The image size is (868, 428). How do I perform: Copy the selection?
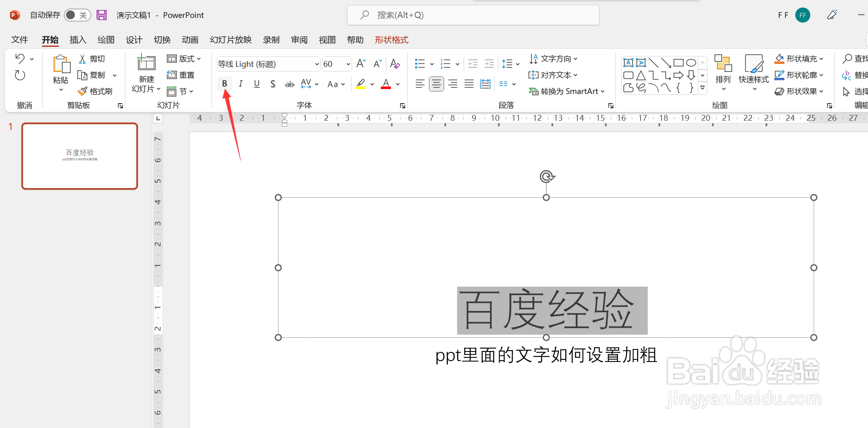pos(92,75)
